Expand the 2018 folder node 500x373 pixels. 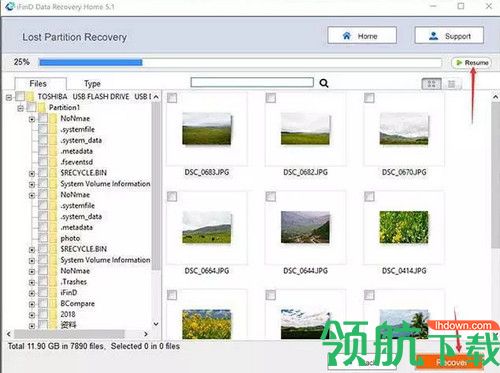point(32,315)
